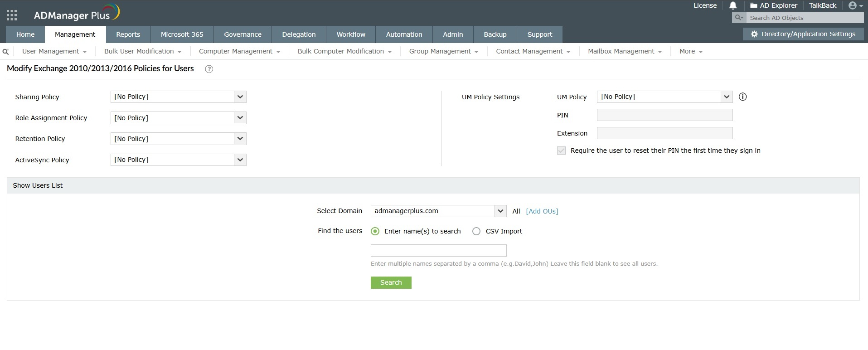Switch to the Microsoft 365 tab
The image size is (868, 350).
tap(182, 34)
